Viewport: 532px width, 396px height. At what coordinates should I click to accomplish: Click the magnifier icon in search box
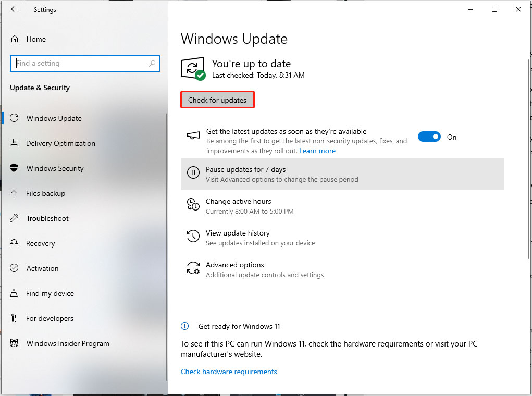[x=152, y=63]
